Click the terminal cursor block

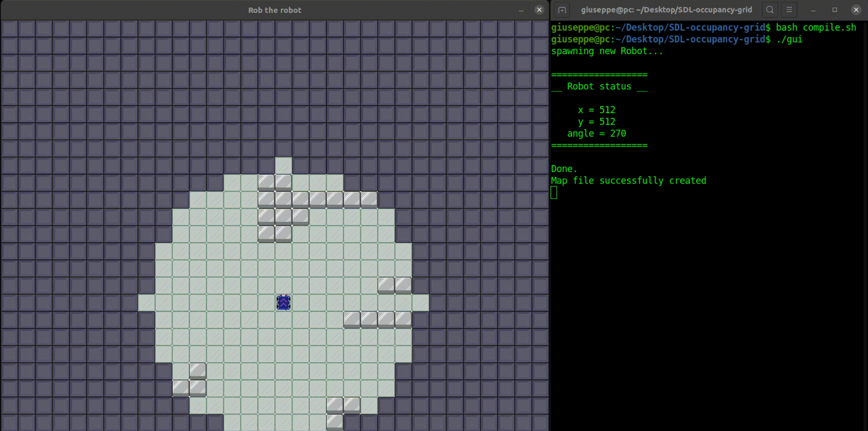554,192
